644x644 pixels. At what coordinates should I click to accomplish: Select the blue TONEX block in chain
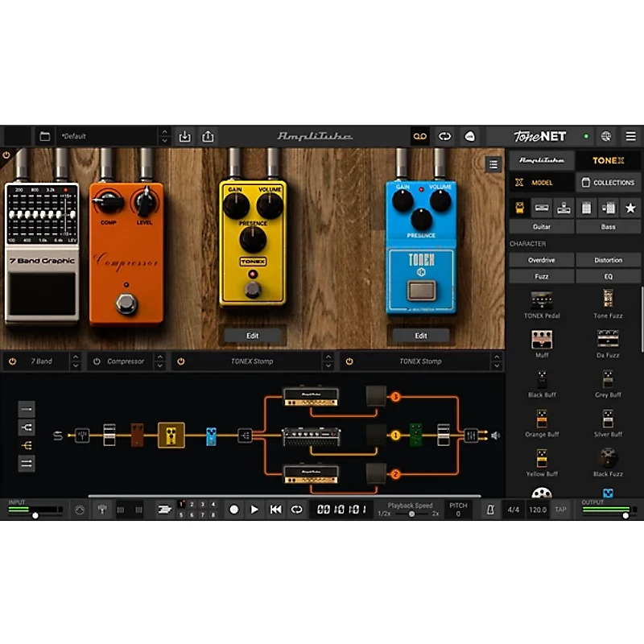211,436
